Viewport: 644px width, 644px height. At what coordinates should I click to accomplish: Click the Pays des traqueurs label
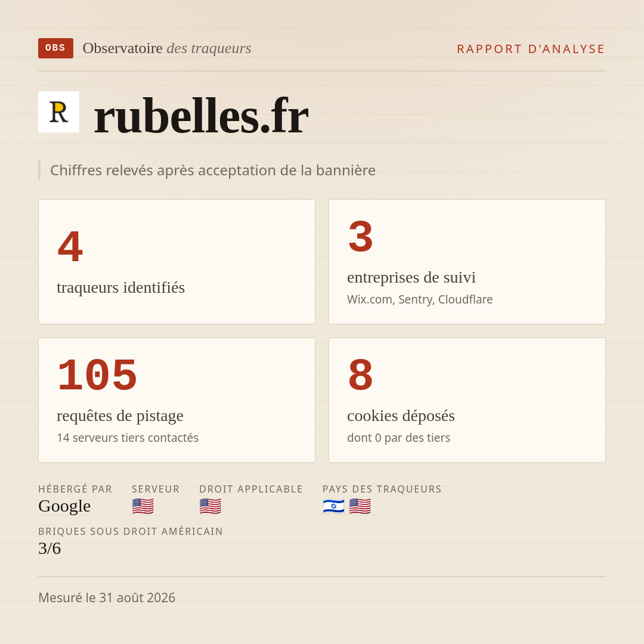[382, 489]
